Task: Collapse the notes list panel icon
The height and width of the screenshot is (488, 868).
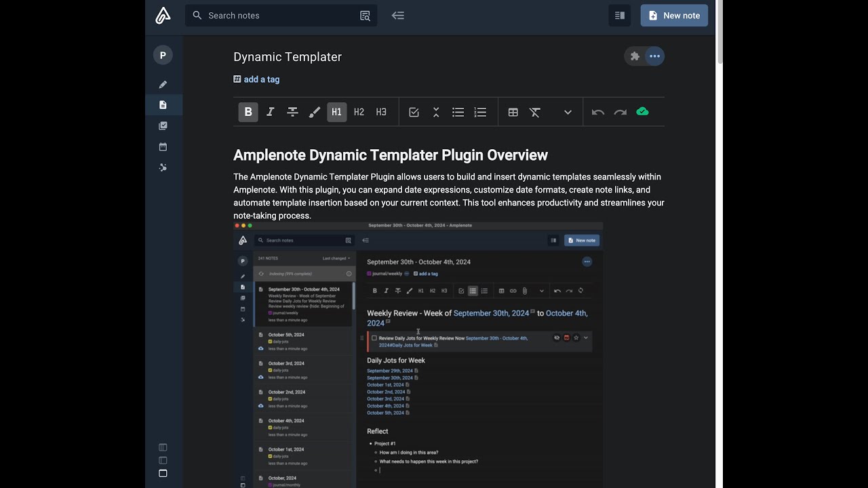Action: [398, 16]
